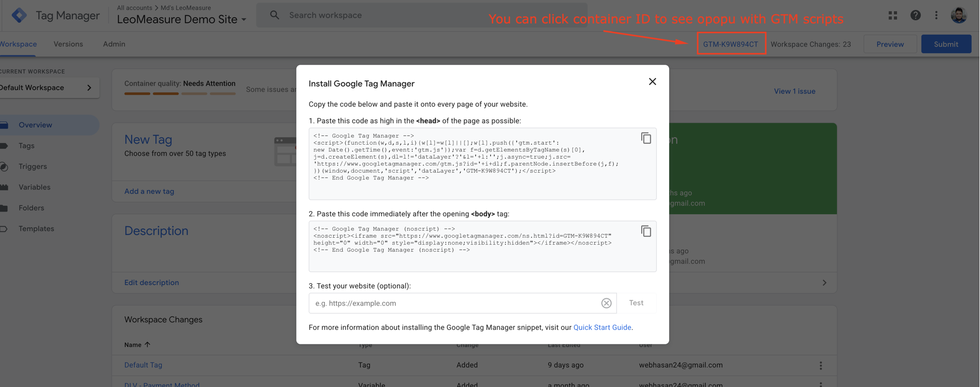The width and height of the screenshot is (980, 387).
Task: Copy the body noscript code snippet
Action: (x=646, y=231)
